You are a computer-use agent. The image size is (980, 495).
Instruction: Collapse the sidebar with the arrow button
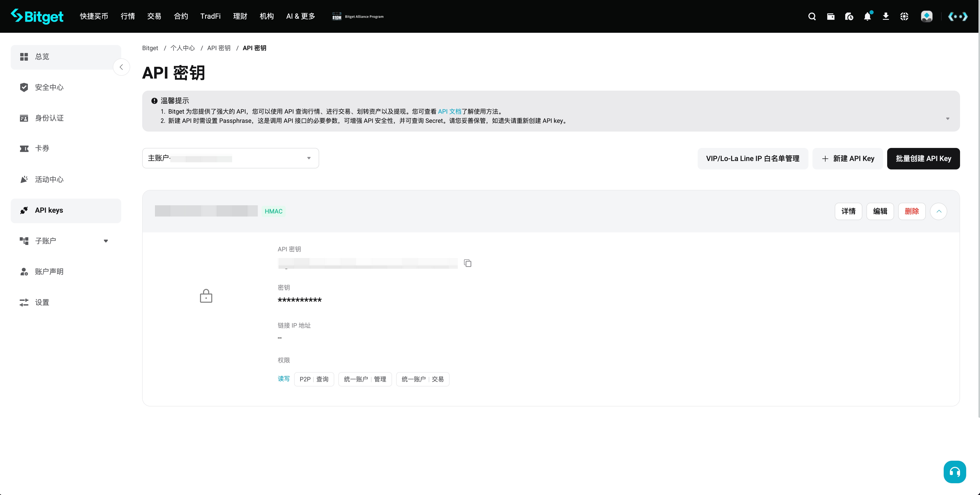point(121,67)
